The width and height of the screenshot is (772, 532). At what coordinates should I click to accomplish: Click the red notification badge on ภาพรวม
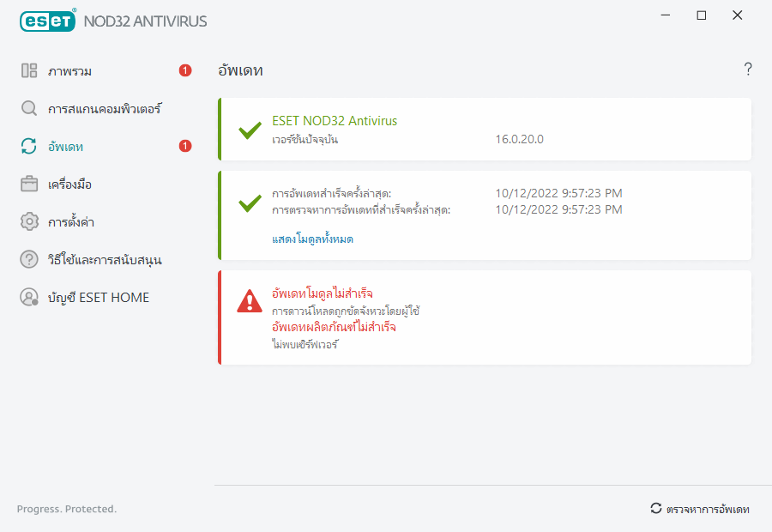coord(184,71)
